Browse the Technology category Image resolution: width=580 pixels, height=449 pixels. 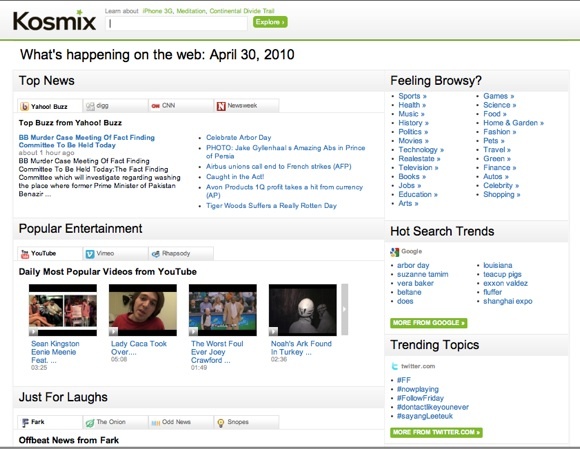click(421, 150)
